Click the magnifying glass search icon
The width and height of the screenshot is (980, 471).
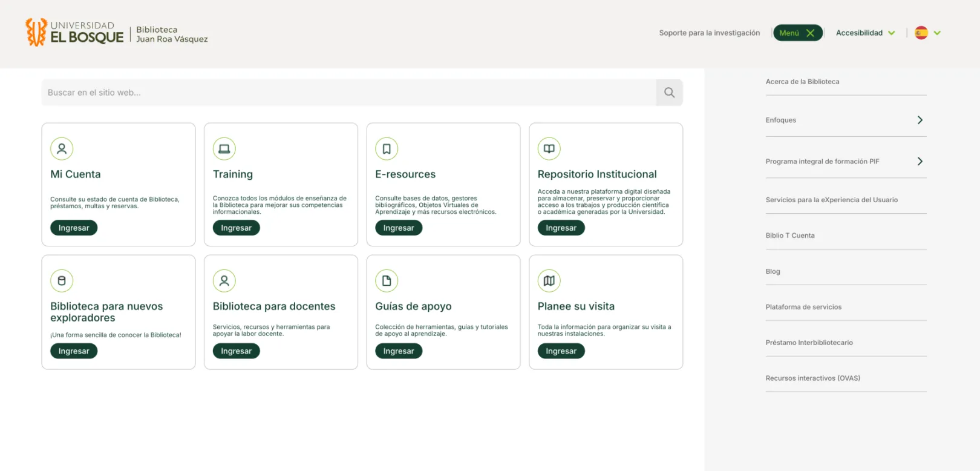point(669,93)
